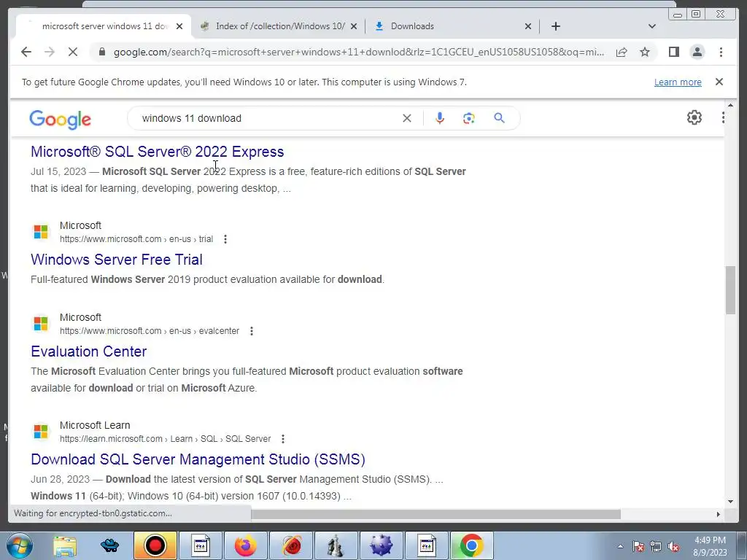Click the forward navigation arrow

(x=50, y=52)
